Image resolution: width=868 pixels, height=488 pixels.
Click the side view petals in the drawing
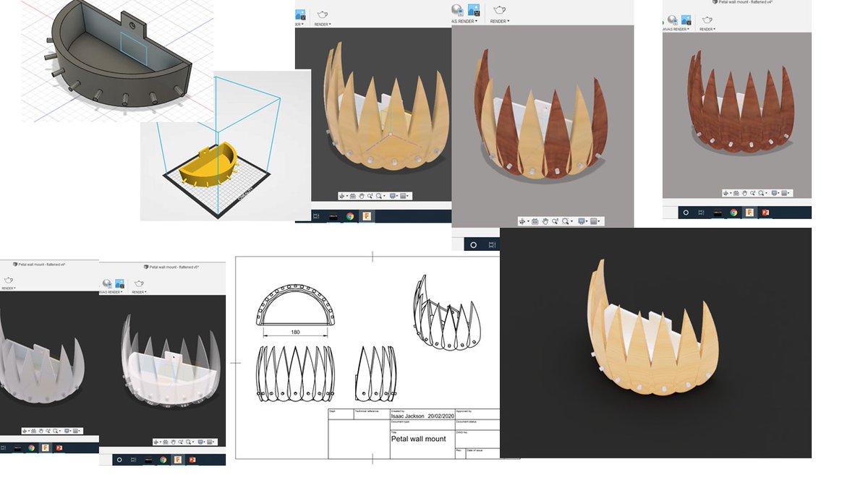point(376,372)
